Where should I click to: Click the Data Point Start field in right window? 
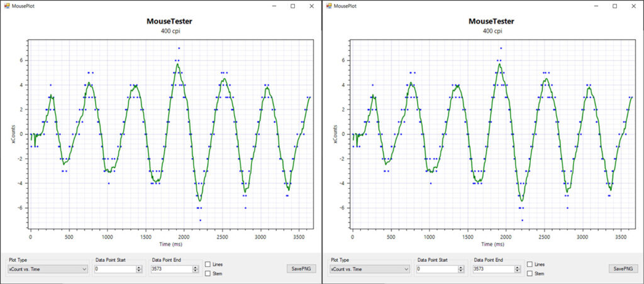coord(436,269)
